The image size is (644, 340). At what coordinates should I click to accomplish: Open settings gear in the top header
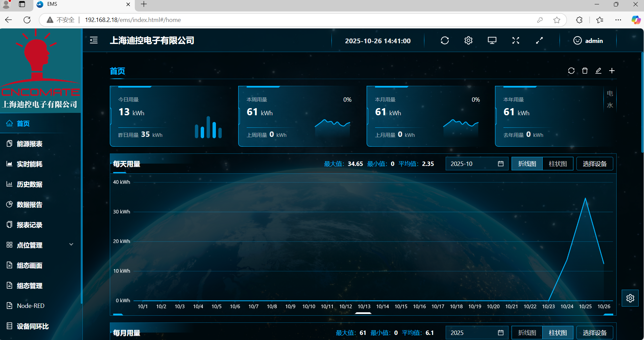[x=468, y=41]
